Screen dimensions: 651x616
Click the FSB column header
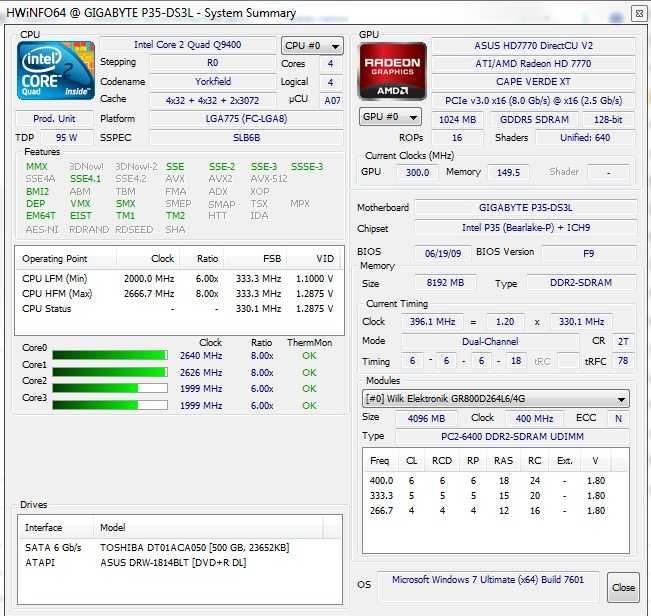coord(255,259)
